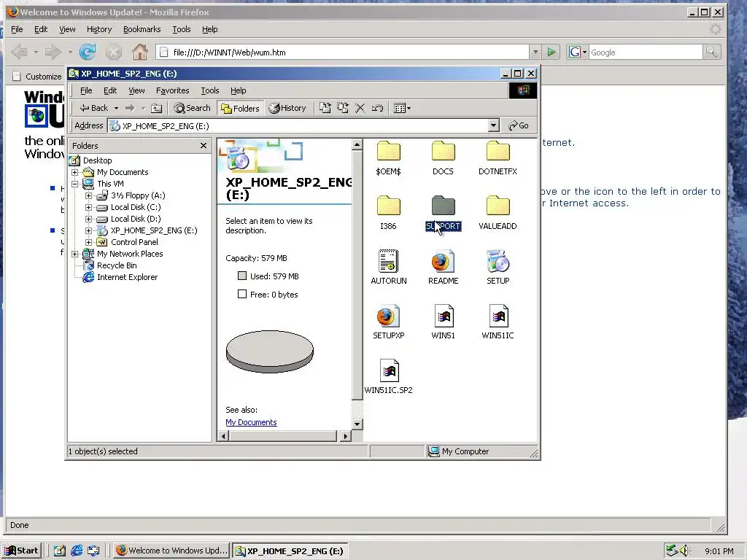Screen dimensions: 747x560
Task: Click the Move To toolbar icon
Action: tap(325, 108)
